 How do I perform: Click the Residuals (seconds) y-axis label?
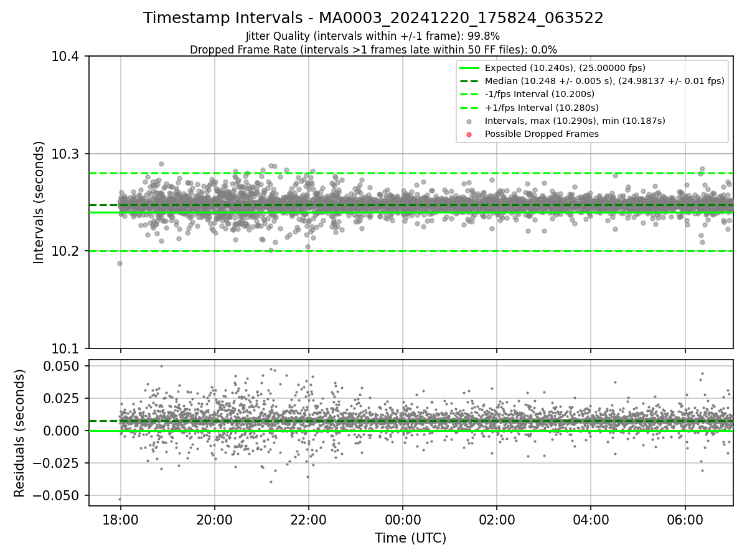[x=20, y=433]
